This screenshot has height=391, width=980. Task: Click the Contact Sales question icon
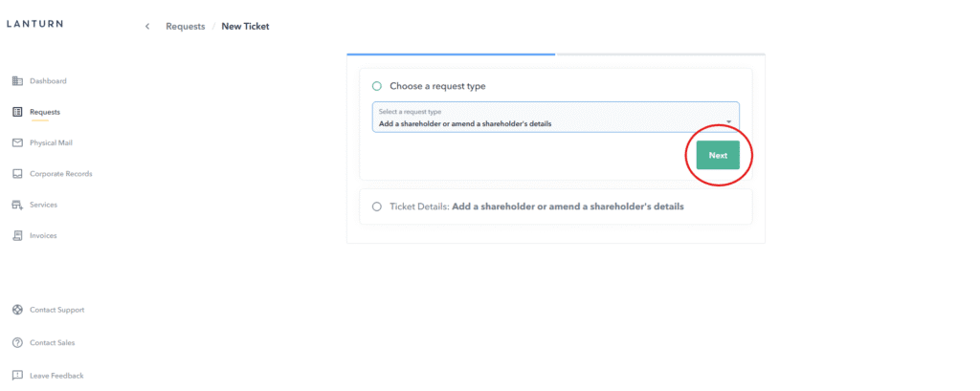[x=17, y=342]
